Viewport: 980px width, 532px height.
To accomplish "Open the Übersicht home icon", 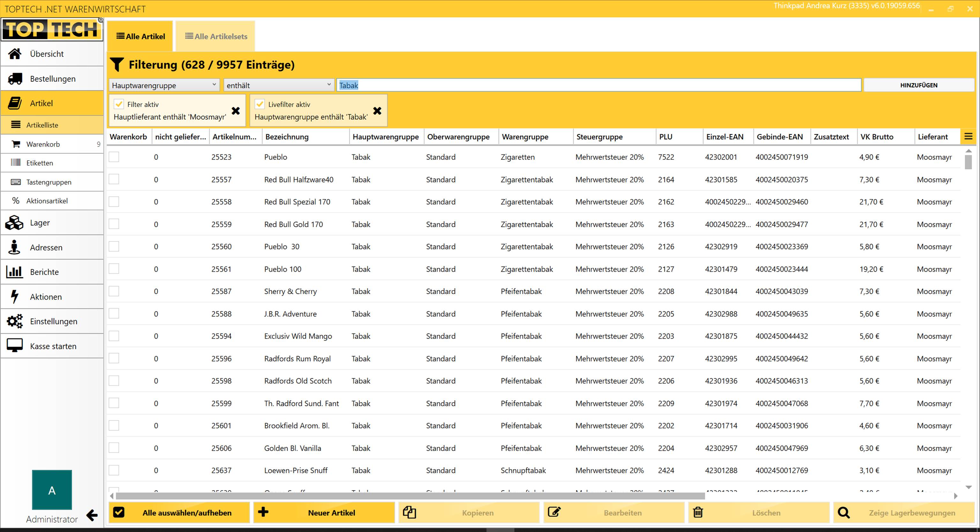I will 15,54.
